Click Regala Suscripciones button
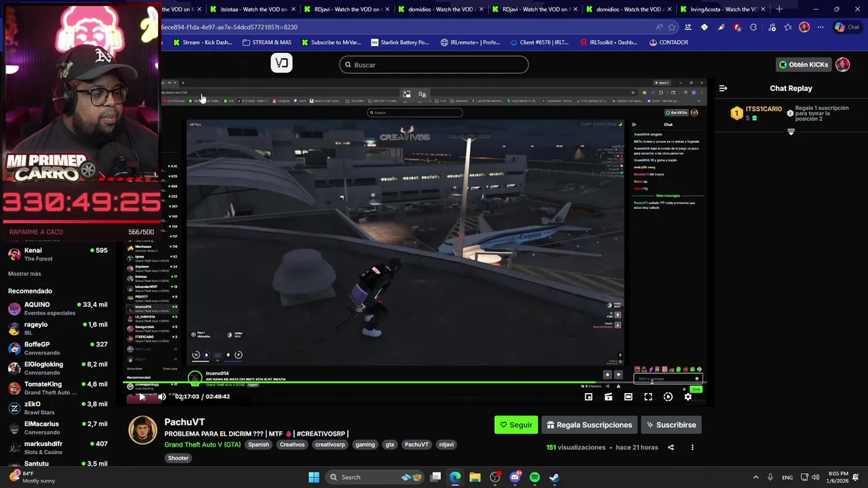868x488 pixels. pyautogui.click(x=589, y=425)
